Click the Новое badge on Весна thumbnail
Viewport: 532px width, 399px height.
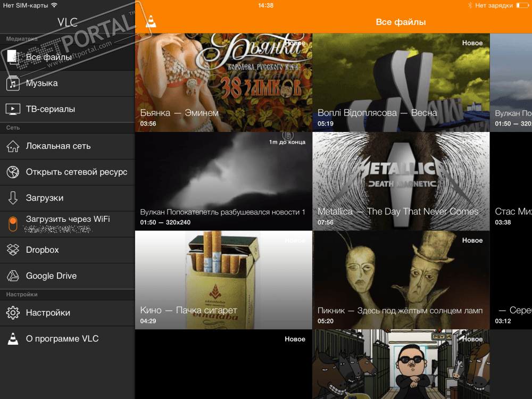(472, 43)
